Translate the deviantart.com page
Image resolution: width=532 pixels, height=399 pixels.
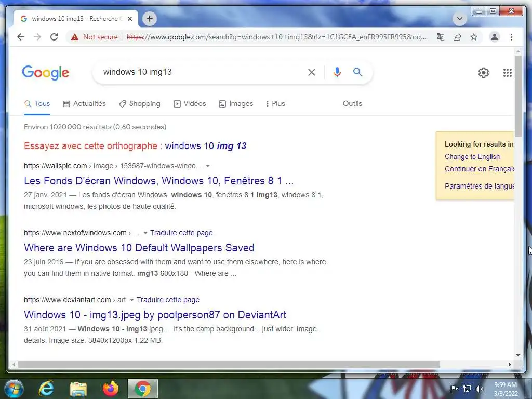168,300
